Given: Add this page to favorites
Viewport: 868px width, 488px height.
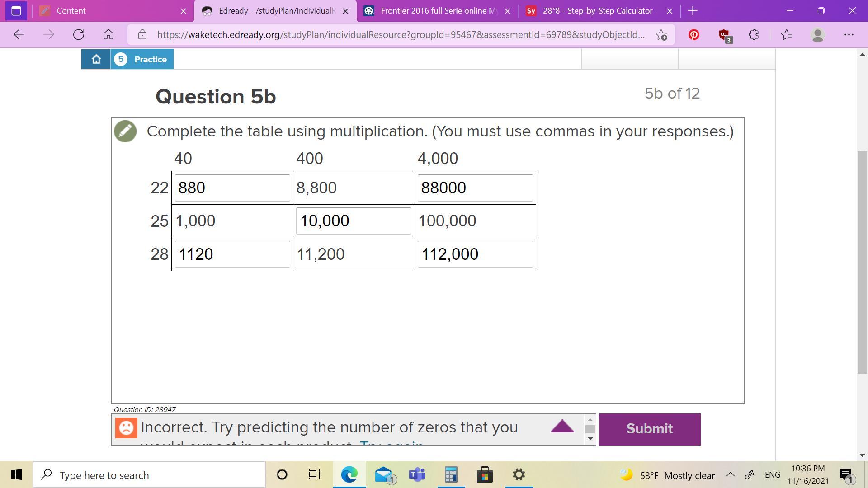Looking at the screenshot, I should click(661, 35).
